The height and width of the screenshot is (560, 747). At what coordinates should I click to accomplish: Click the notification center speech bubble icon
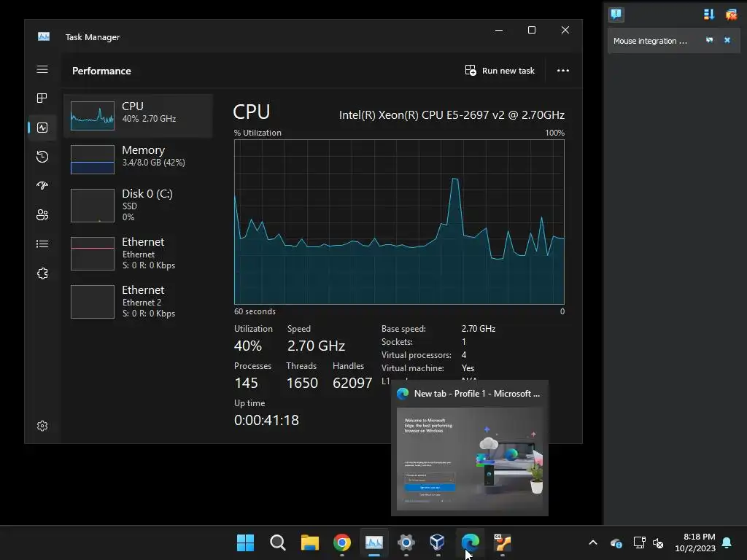[x=616, y=15]
